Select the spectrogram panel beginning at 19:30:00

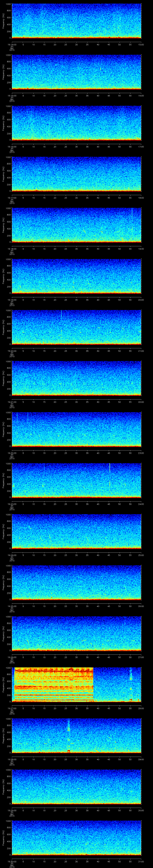pos(76,837)
